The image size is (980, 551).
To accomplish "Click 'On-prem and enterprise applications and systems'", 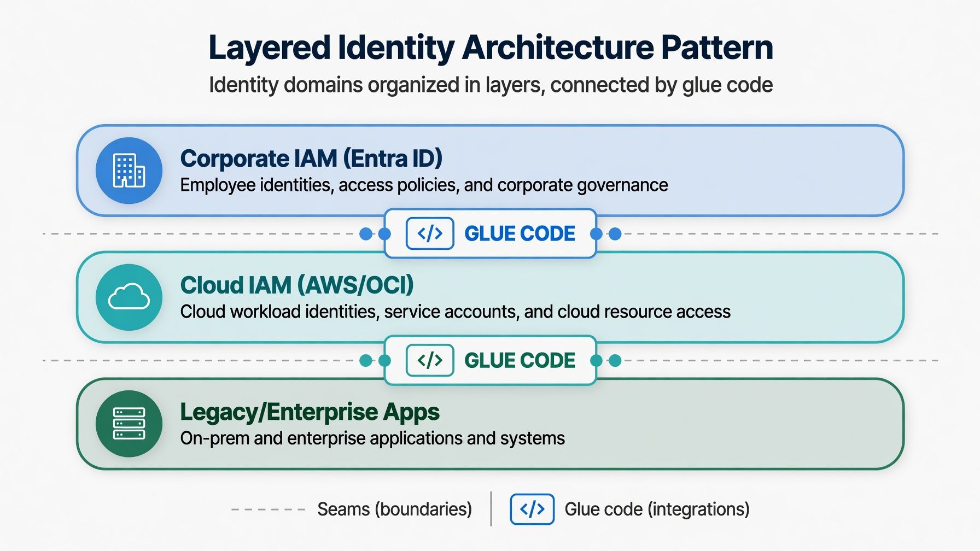I will click(372, 438).
